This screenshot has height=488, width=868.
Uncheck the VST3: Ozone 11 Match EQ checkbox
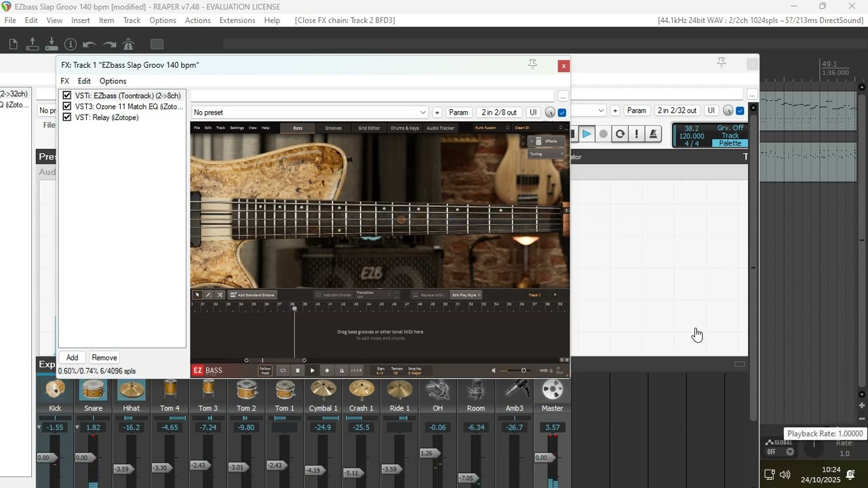click(x=67, y=106)
